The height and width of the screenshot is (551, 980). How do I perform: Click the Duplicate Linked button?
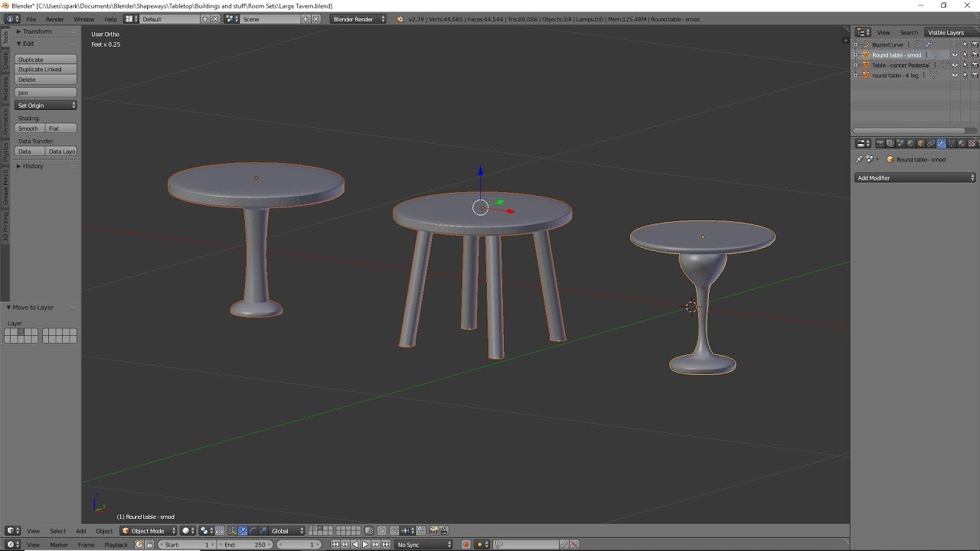coord(46,69)
